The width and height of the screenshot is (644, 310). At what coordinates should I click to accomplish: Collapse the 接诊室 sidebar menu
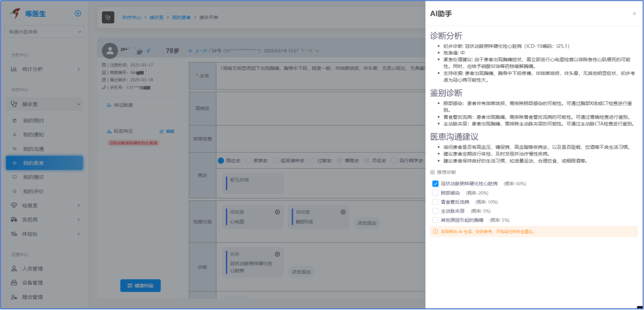click(78, 104)
